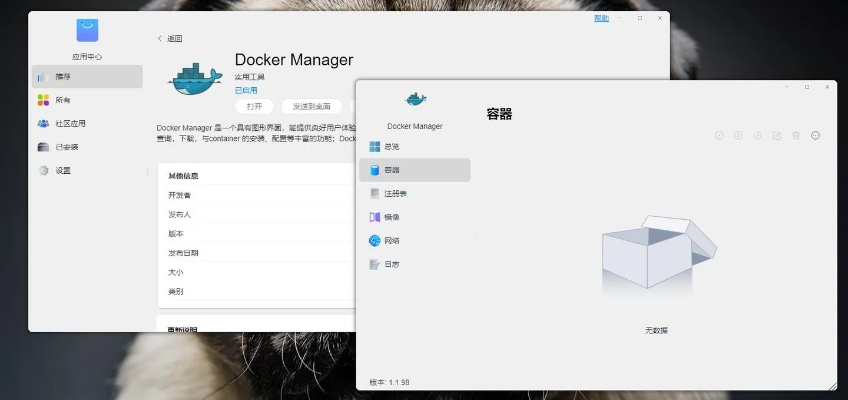View 日志 logs section
This screenshot has height=400, width=848.
pyautogui.click(x=391, y=264)
